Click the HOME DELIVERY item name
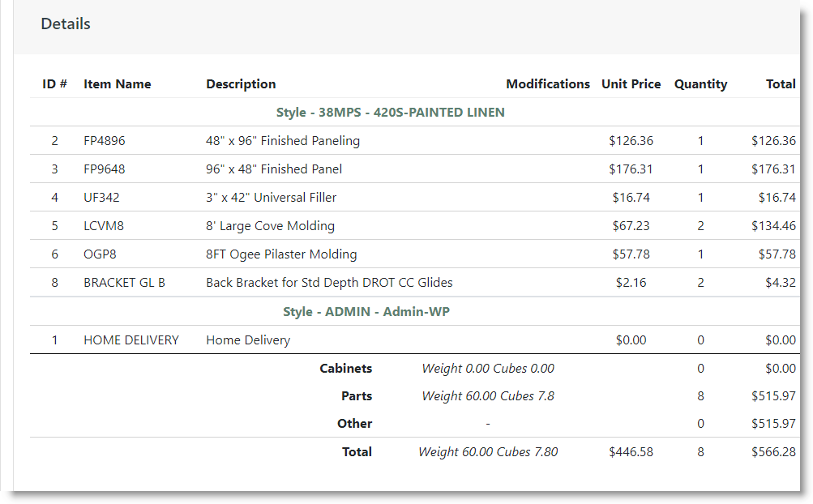 [x=131, y=340]
